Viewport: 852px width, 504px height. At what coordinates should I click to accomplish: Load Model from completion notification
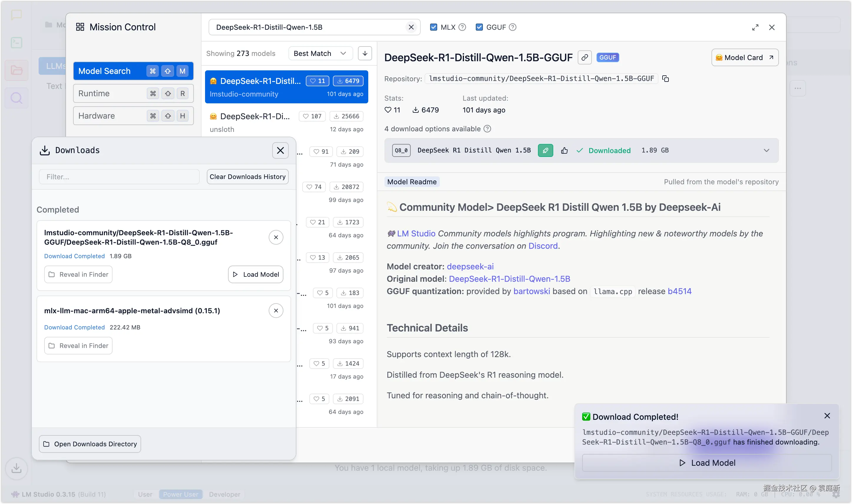click(707, 463)
